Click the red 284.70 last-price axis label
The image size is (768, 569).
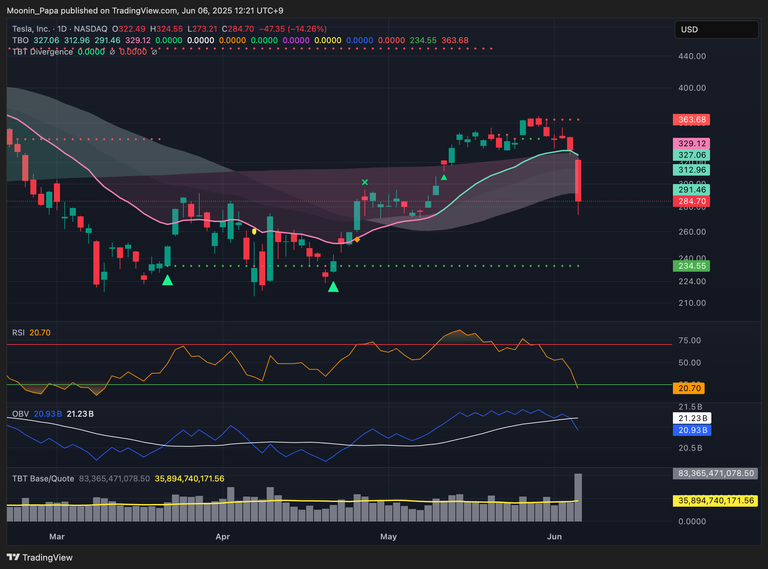[692, 201]
